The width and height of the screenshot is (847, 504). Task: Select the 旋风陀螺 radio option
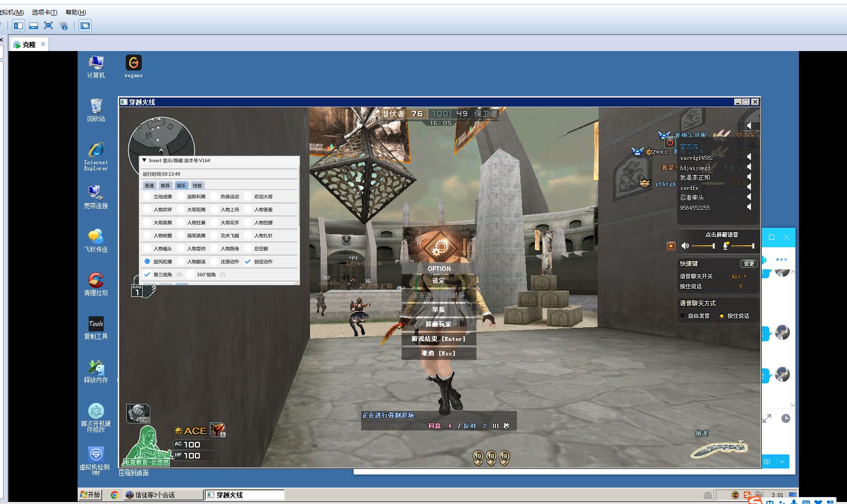coord(147,261)
